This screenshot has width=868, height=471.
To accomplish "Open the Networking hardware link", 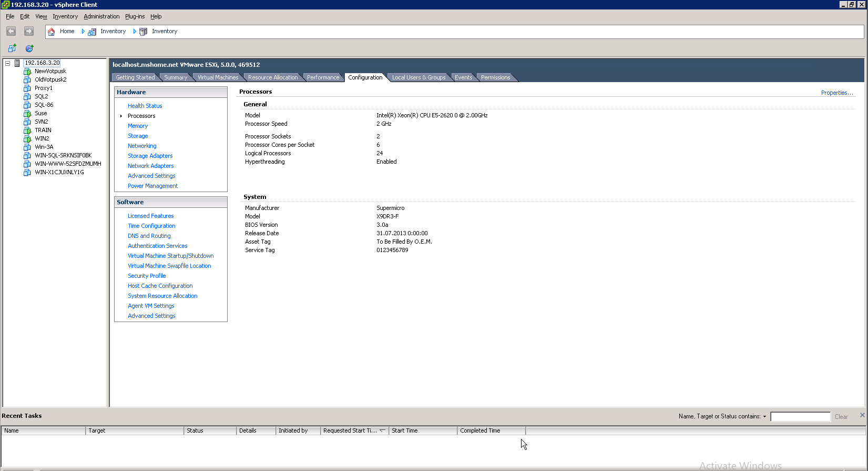I will [x=142, y=146].
